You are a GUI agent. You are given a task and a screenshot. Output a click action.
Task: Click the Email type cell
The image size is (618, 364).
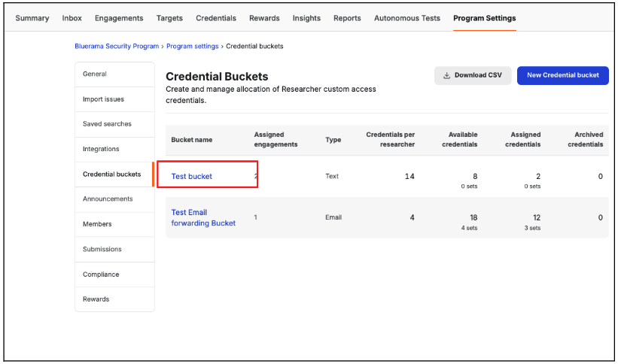point(333,217)
